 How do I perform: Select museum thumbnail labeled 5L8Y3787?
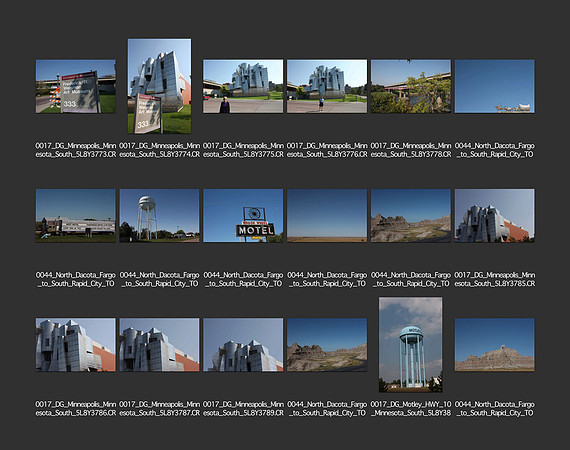coord(159,345)
